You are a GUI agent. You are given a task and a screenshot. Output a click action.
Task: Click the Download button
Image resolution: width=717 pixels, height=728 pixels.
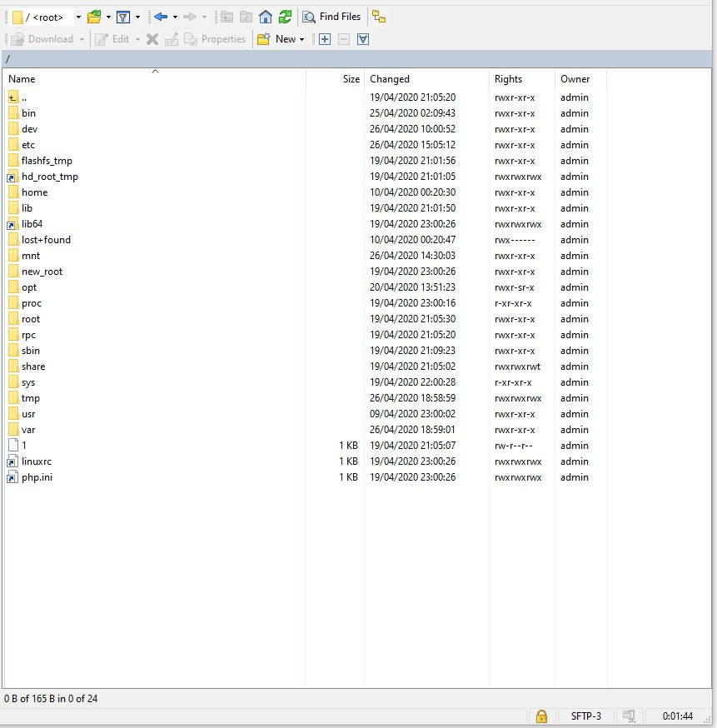42,39
